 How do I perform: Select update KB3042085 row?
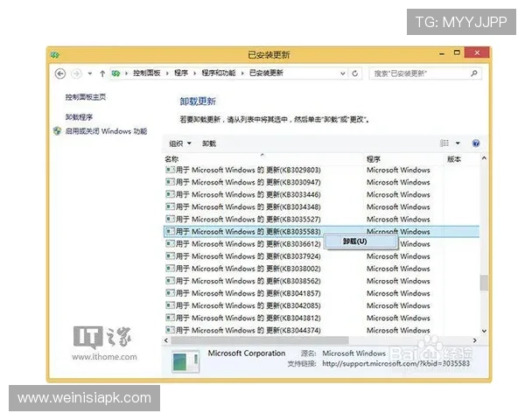point(321,306)
